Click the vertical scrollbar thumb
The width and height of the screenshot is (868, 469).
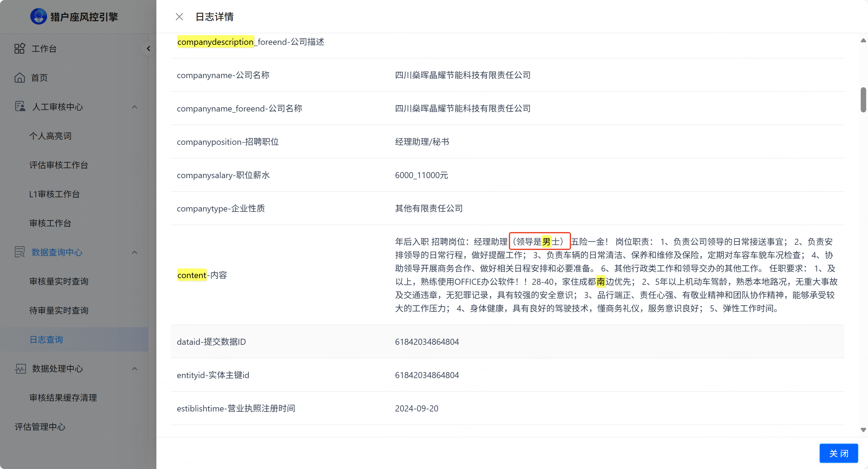(863, 100)
